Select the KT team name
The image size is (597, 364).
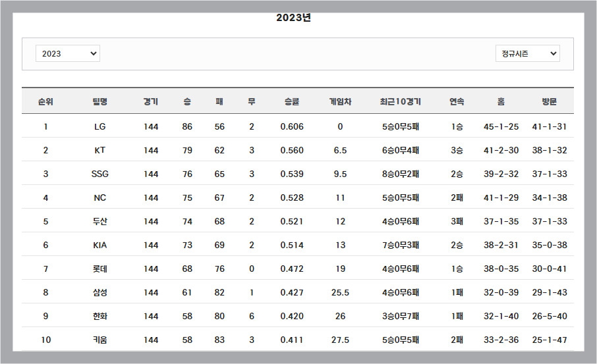[99, 150]
